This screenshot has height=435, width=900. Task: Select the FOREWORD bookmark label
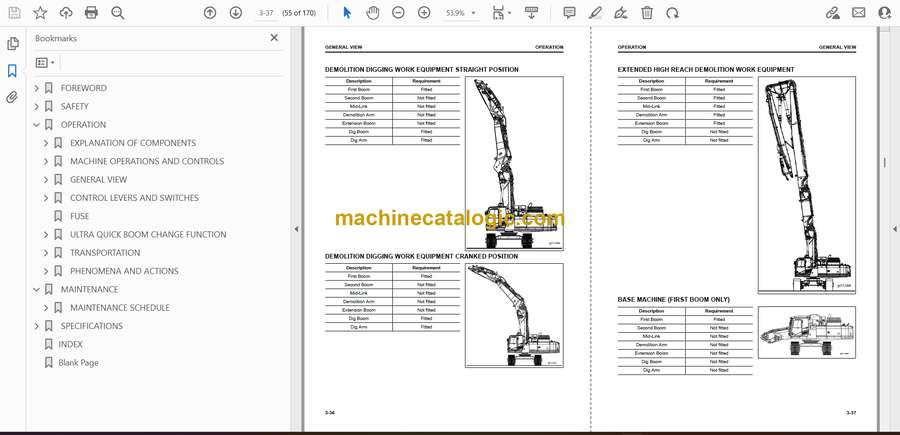[84, 88]
